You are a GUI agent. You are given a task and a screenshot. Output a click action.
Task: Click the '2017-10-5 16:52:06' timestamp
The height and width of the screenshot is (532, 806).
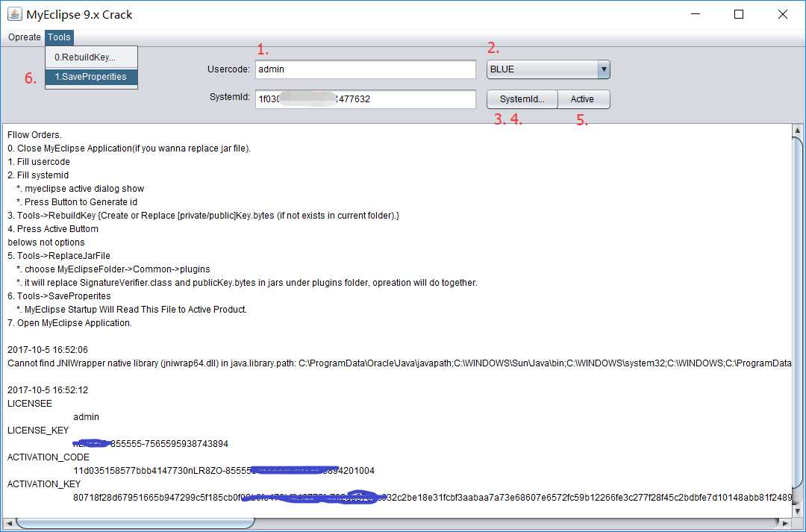48,349
